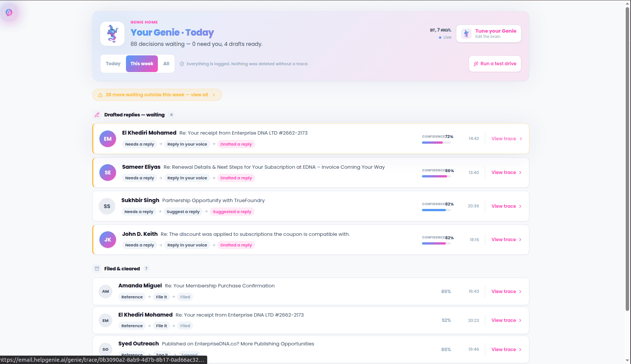Click the pencil icon beside Drafted replies
This screenshot has width=631, height=364.
pos(97,115)
